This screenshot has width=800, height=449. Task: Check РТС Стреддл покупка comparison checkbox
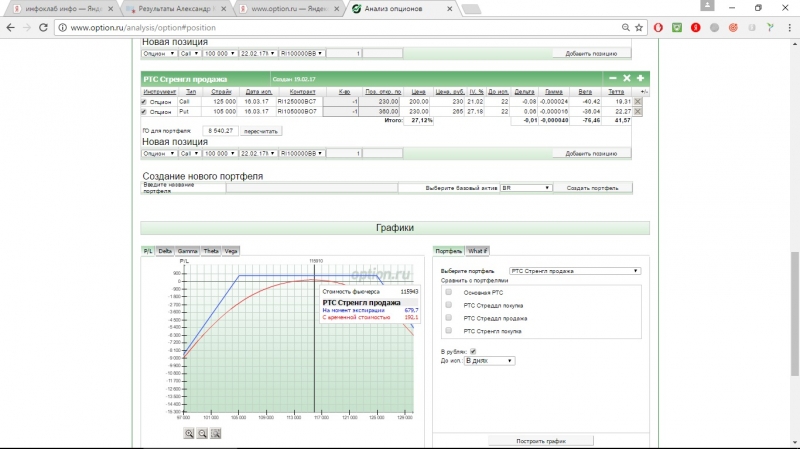(x=448, y=305)
